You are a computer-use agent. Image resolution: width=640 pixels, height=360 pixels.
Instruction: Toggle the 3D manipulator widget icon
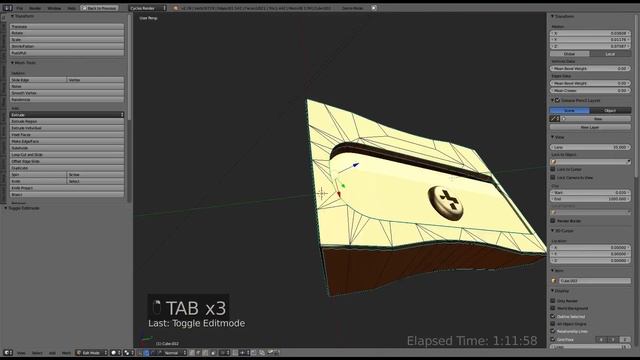coord(140,353)
